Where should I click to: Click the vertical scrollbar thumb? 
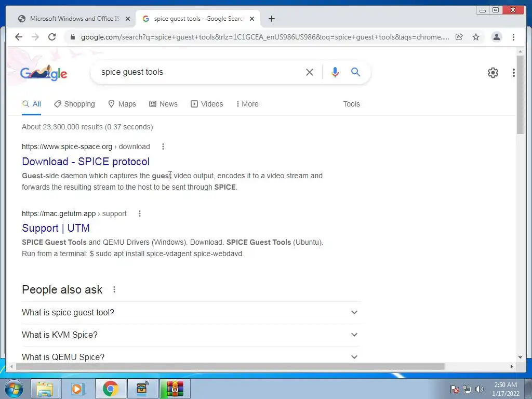point(520,95)
